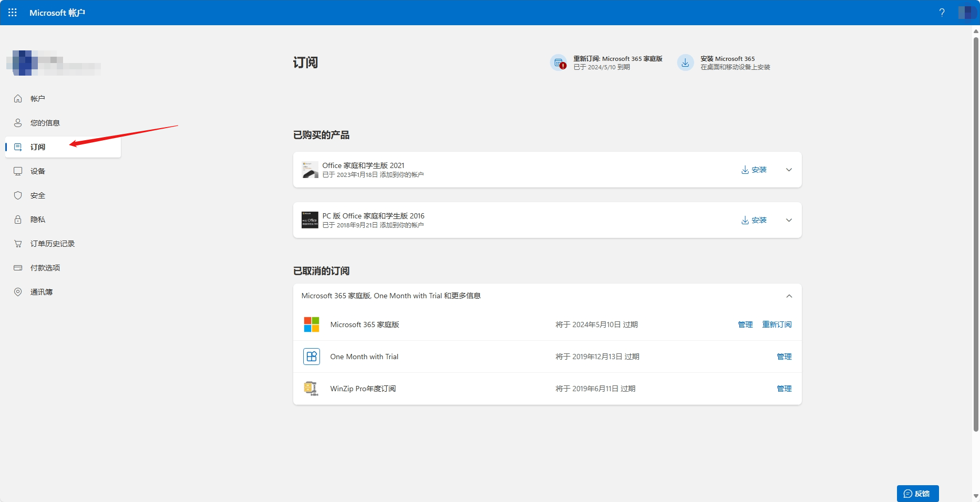Click the text 将于 2019年6月11日 过期
Screen dimensions: 980x502
[x=595, y=389]
